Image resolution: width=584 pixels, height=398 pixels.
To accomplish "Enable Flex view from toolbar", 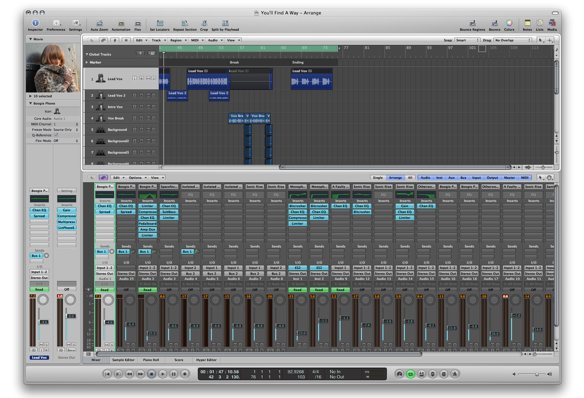I will [138, 25].
